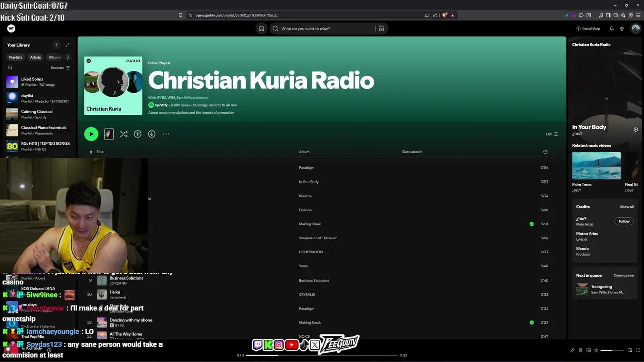Play Christian Kuria Radio playlist
This screenshot has height=362, width=644.
click(91, 134)
